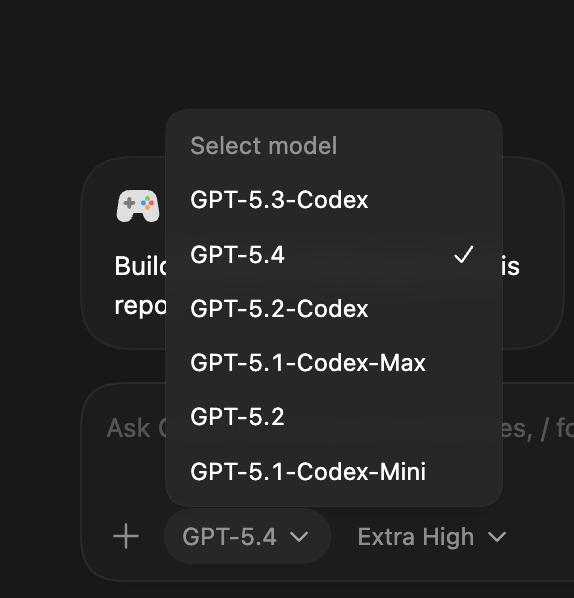Click the 'repo' line of suggestion card
574x598 pixels.
click(140, 306)
